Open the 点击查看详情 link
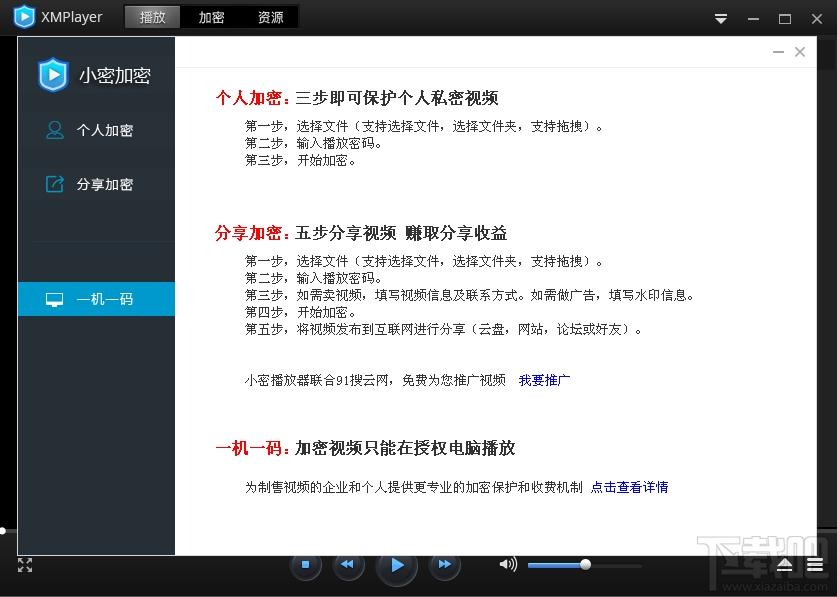This screenshot has width=837, height=597. pyautogui.click(x=629, y=487)
